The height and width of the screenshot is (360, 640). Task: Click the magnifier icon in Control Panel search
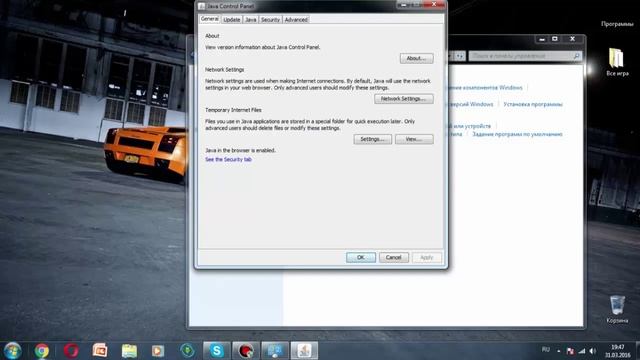(x=577, y=56)
